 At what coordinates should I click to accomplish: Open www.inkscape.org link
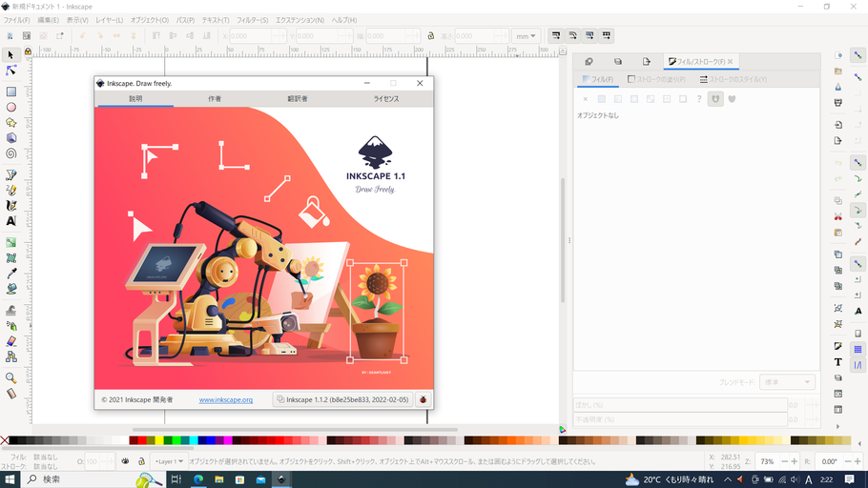pyautogui.click(x=226, y=399)
